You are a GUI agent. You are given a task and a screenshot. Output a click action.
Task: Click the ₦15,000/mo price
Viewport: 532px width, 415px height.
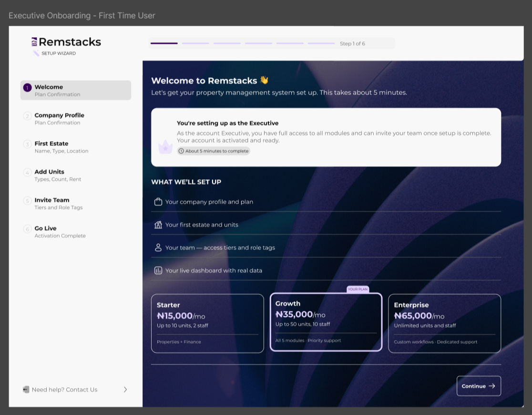point(181,316)
